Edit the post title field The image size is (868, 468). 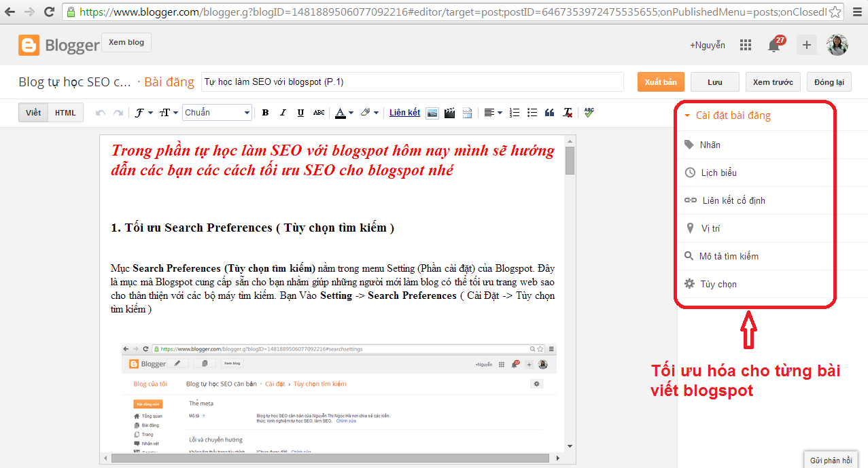click(413, 82)
